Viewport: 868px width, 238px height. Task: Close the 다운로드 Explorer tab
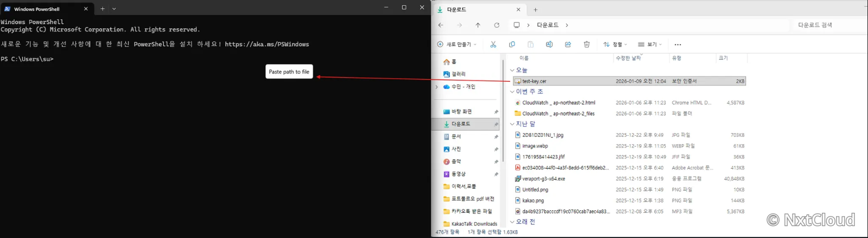(x=519, y=9)
